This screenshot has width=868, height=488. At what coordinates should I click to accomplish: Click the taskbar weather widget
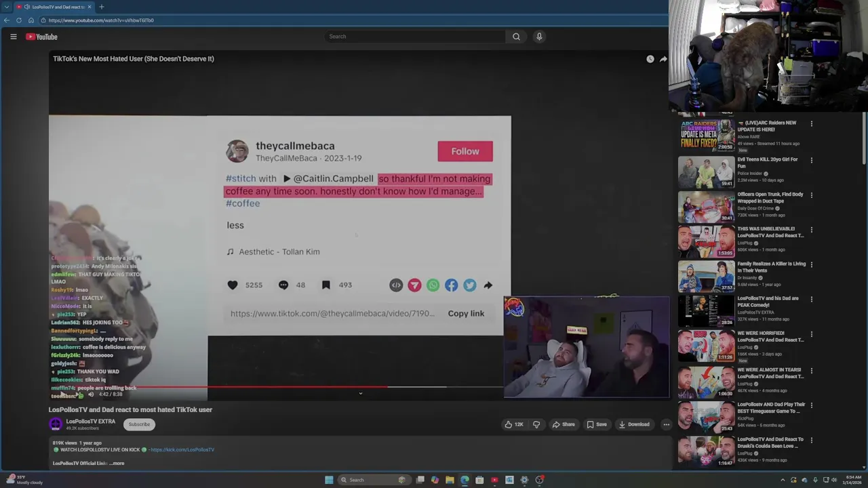[x=24, y=480]
